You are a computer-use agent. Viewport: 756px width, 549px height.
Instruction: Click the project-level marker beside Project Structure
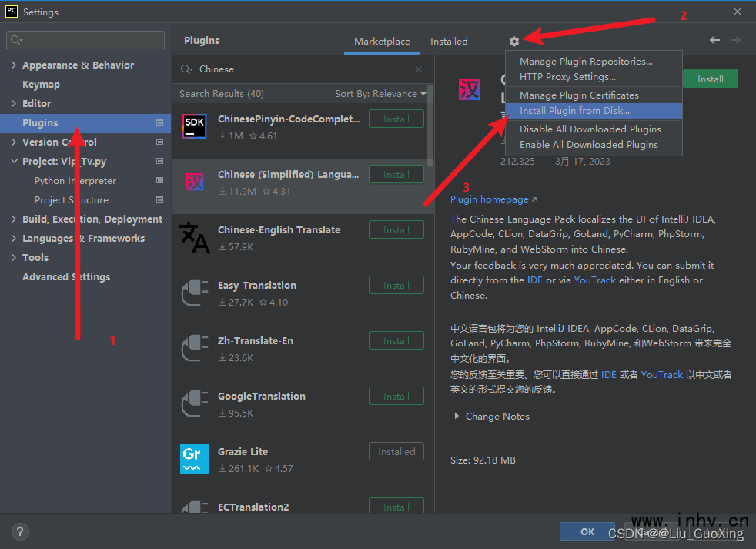tap(159, 200)
